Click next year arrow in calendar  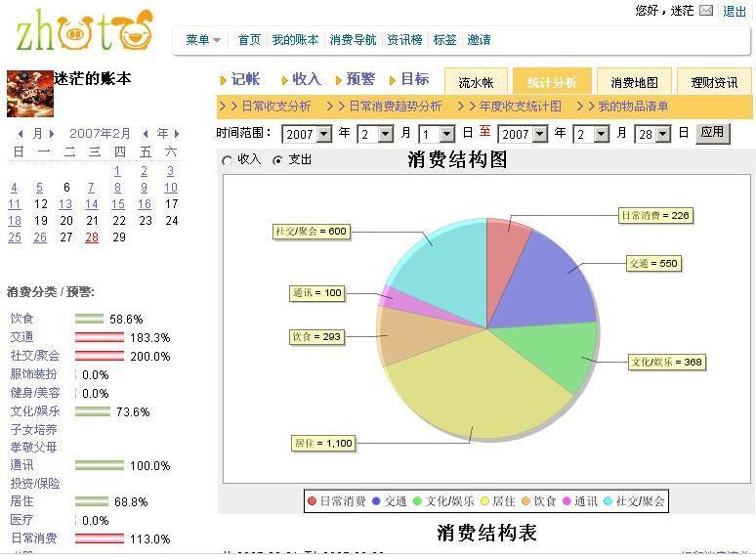(x=177, y=134)
